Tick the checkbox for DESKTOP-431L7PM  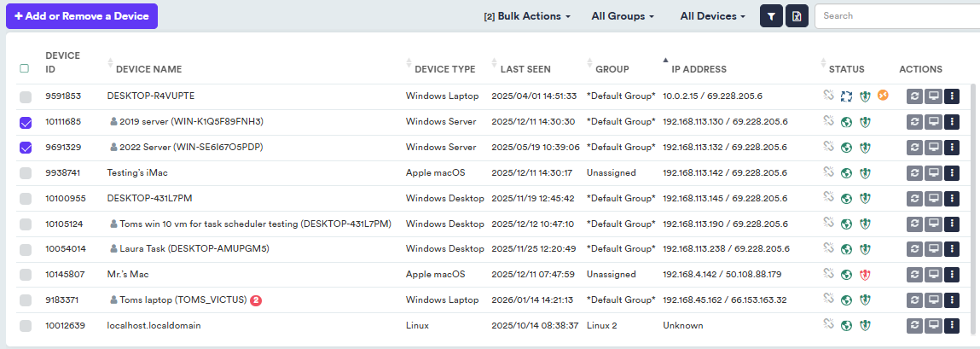(x=26, y=199)
